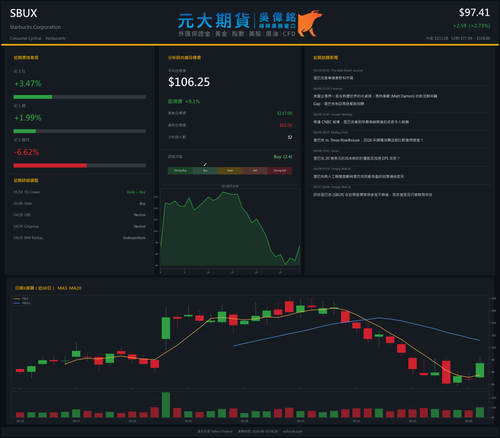The width and height of the screenshot is (500, 438).
Task: Click the -6.62% one-month performance value
Action: click(26, 152)
